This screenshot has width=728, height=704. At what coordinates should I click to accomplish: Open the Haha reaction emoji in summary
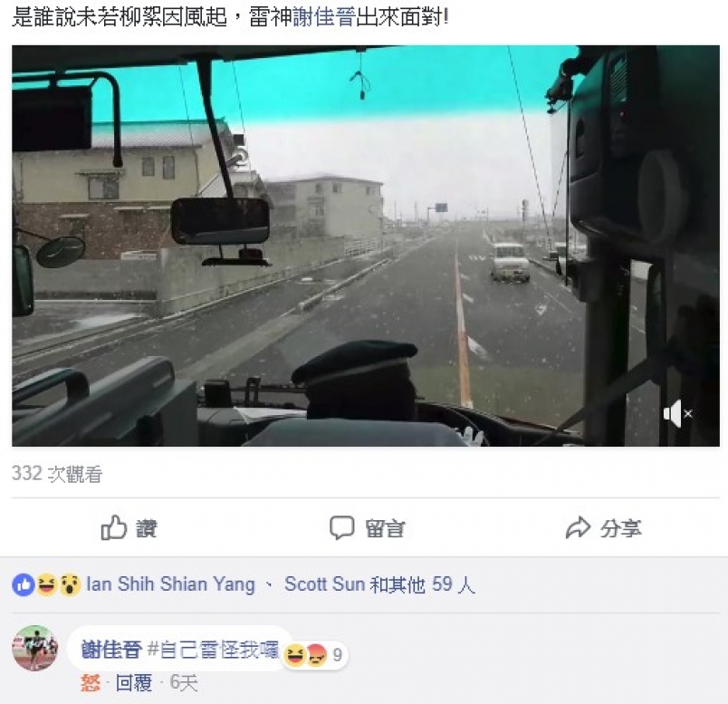click(x=47, y=584)
